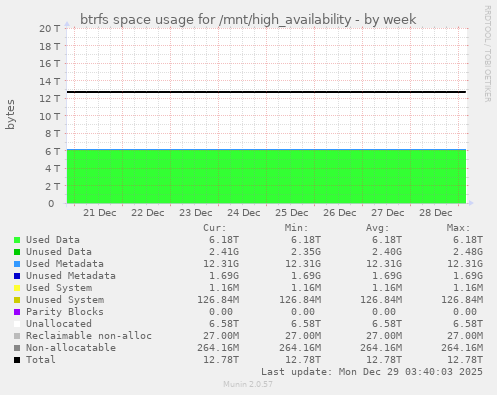
Task: Click the black Total line on the graph
Action: click(x=267, y=92)
